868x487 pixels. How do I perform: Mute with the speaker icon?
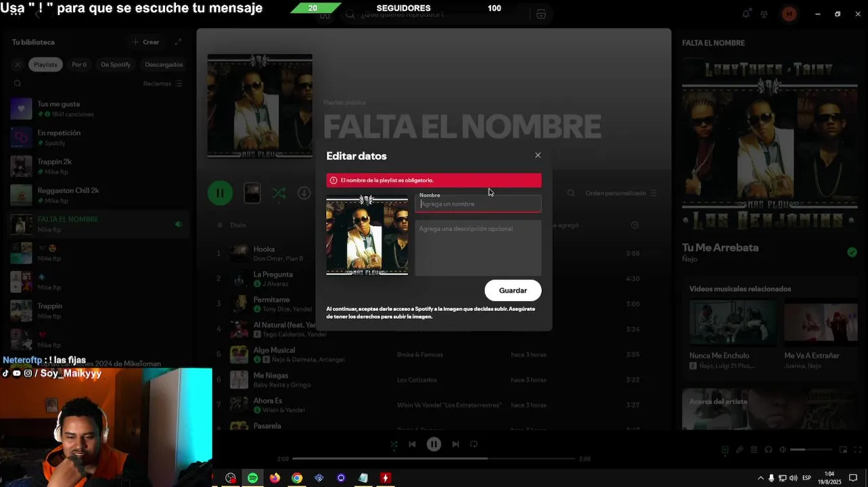(783, 450)
